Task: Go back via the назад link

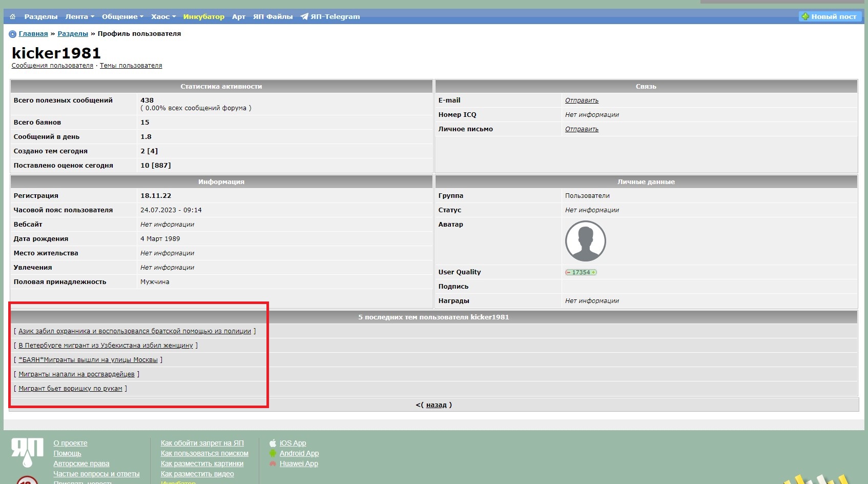Action: click(x=436, y=405)
